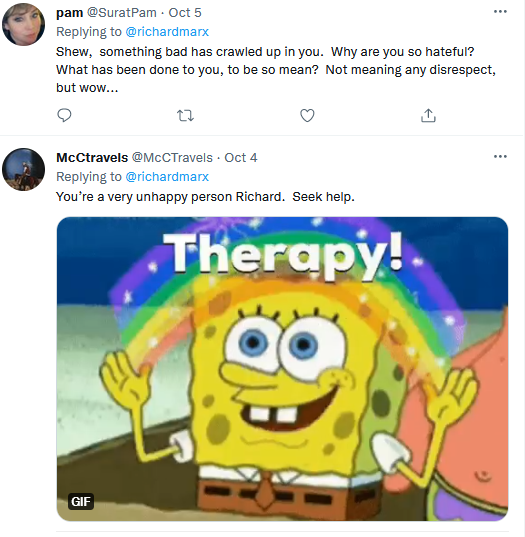Viewport: 525px width, 537px height.
Task: Visit @richardmarx link in McCtravels' reply
Action: pos(167,177)
